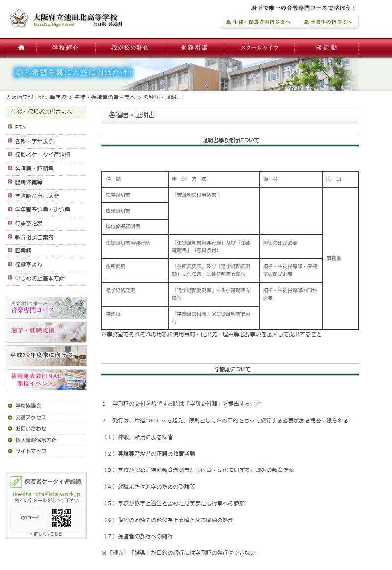392x570 pixels.
Task: Open 保護者ケータイ連絡網 sidebar link
Action: tap(43, 155)
